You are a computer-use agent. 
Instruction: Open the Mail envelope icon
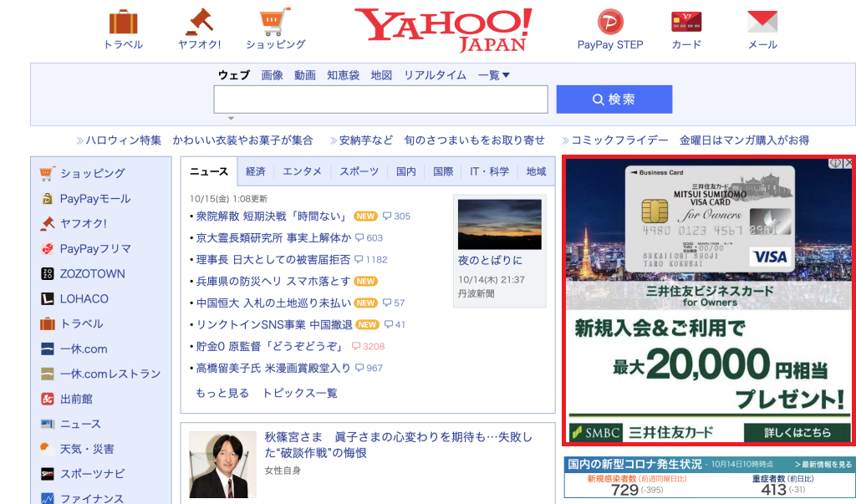coord(762,23)
